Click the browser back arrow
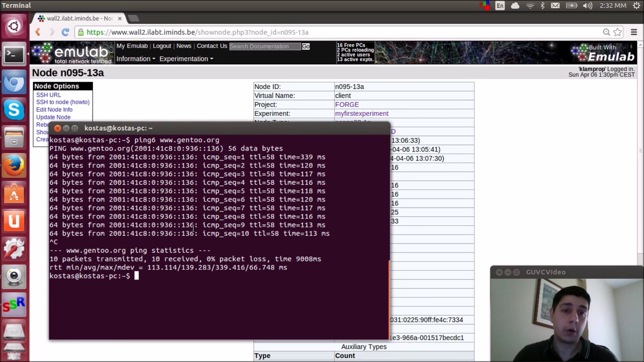The image size is (644, 362). click(x=38, y=32)
